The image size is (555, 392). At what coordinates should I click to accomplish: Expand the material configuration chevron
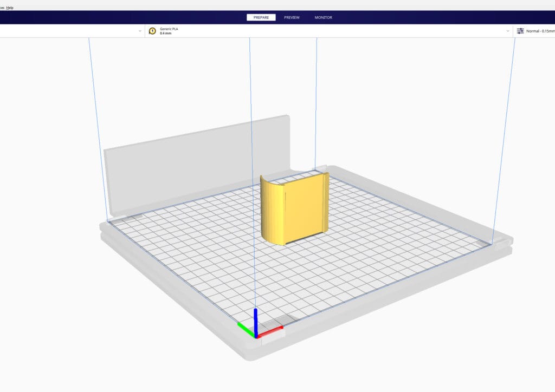508,31
